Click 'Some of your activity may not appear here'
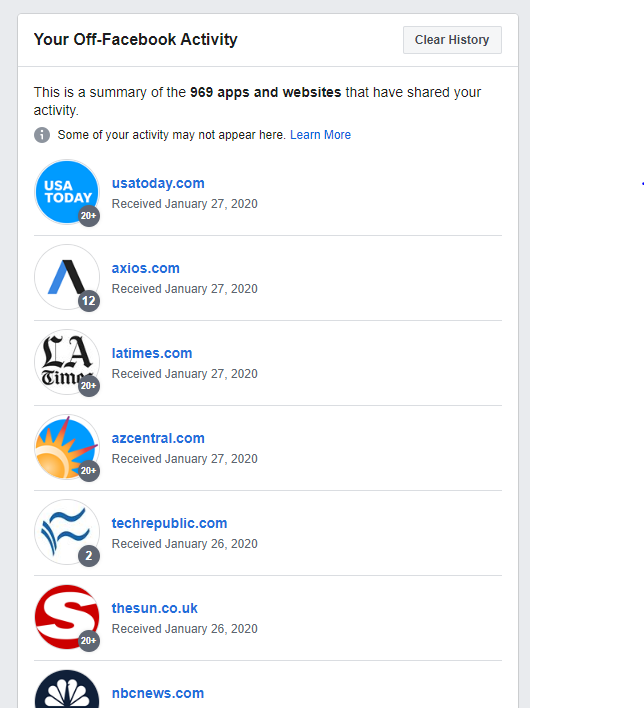644x708 pixels. click(172, 135)
